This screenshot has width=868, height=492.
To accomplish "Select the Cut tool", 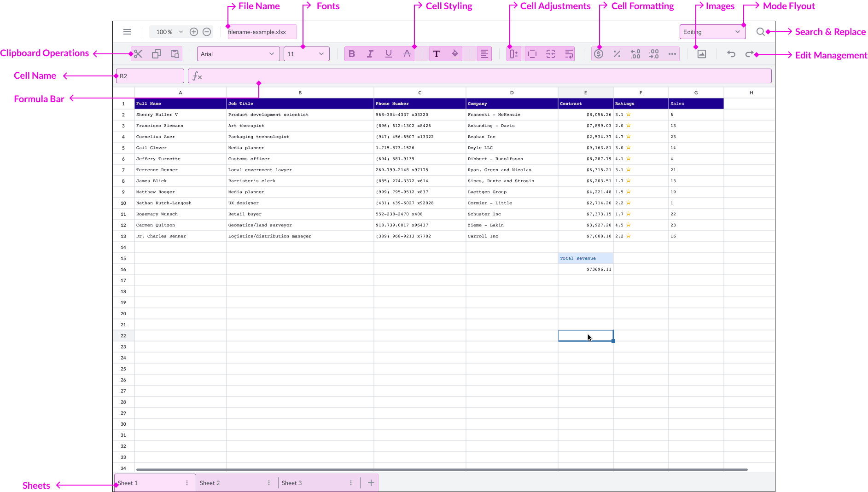I will 138,54.
